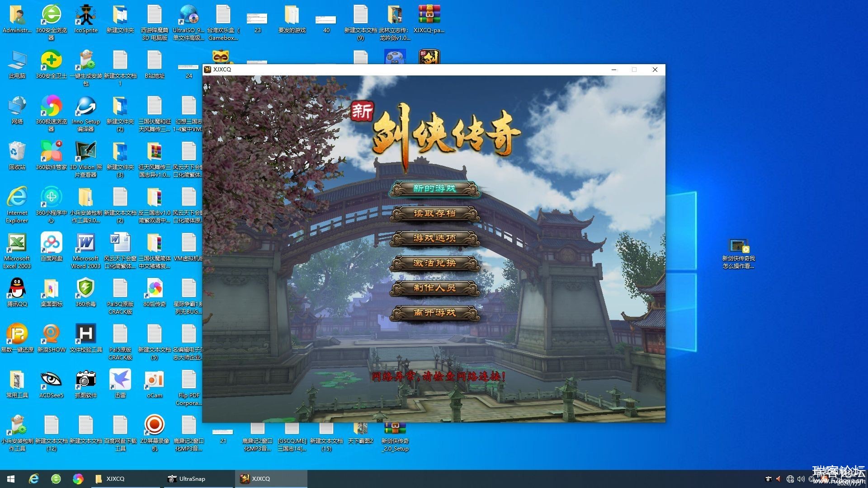Screen dimensions: 868x488
Task: Select the 360安全卫士 desktop icon
Action: coord(52,65)
